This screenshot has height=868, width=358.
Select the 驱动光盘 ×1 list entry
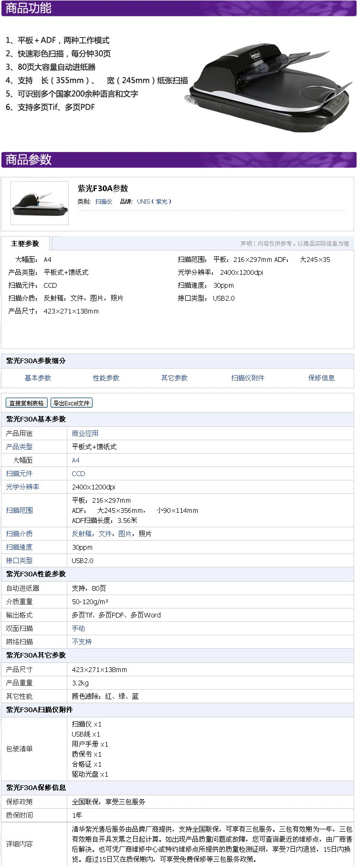pyautogui.click(x=90, y=774)
